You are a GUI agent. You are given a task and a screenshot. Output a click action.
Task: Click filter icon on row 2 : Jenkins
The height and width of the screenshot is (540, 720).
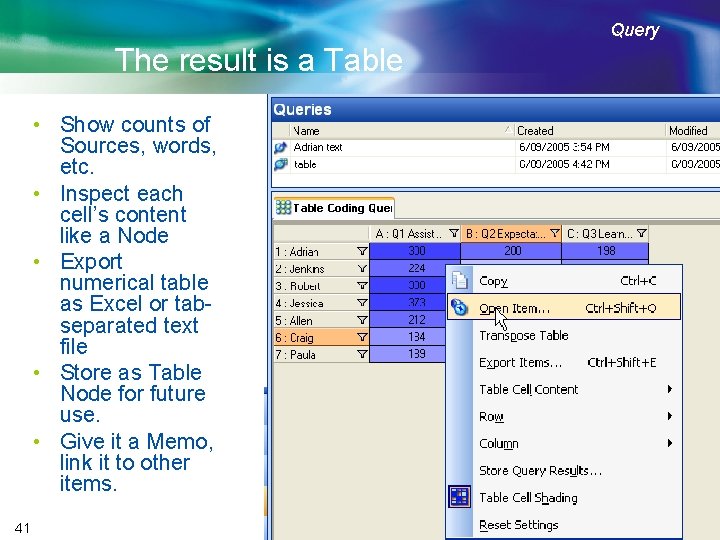[x=362, y=268]
